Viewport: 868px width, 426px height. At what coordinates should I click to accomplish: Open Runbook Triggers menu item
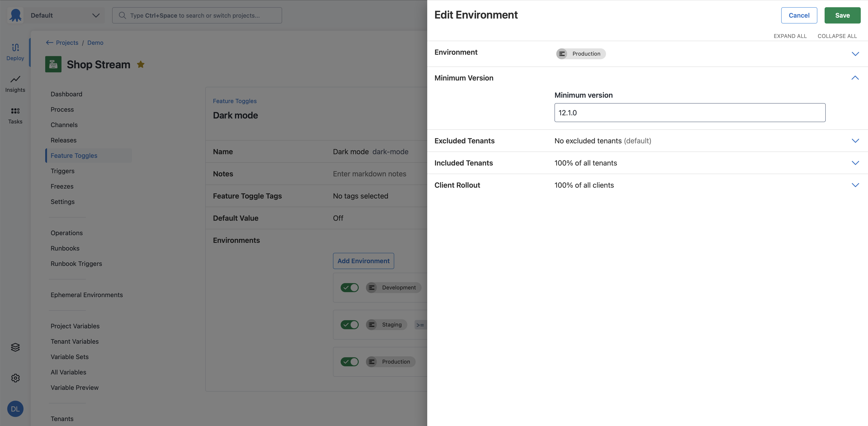pyautogui.click(x=76, y=264)
